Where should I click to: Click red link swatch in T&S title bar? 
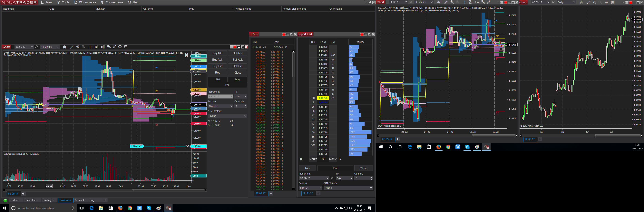[x=284, y=34]
